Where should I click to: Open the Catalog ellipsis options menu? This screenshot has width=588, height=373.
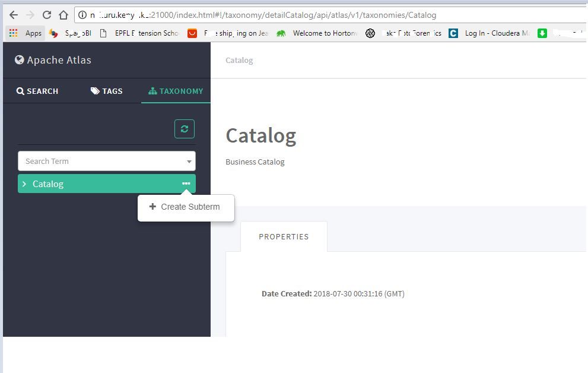[x=186, y=183]
